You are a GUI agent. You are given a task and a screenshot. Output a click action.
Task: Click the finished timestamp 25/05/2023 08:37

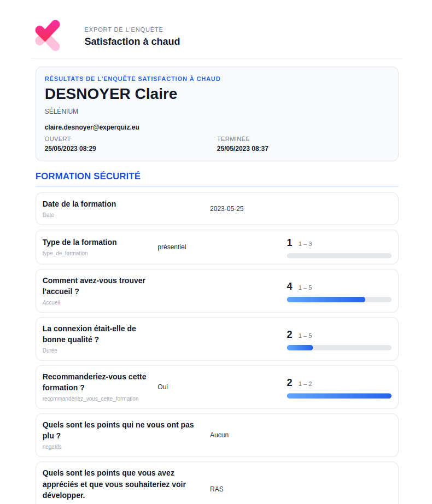tap(242, 149)
